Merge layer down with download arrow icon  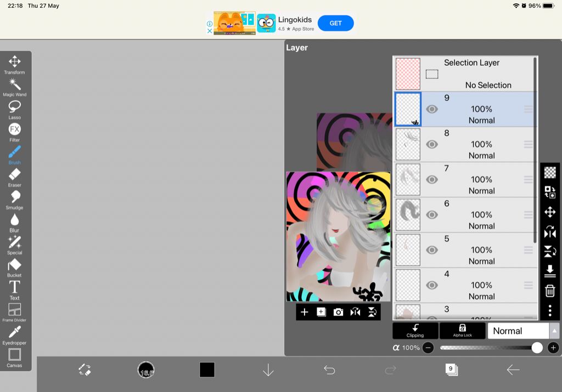point(550,271)
